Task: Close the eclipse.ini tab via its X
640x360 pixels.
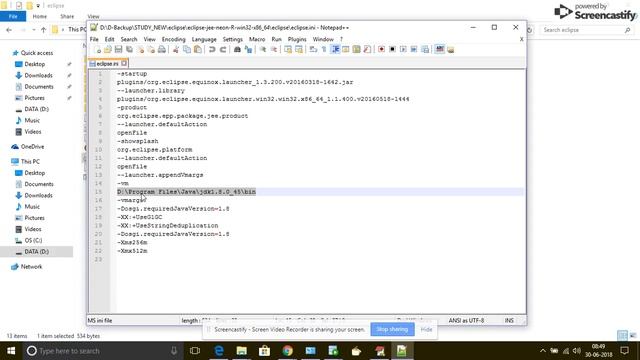Action: click(124, 63)
